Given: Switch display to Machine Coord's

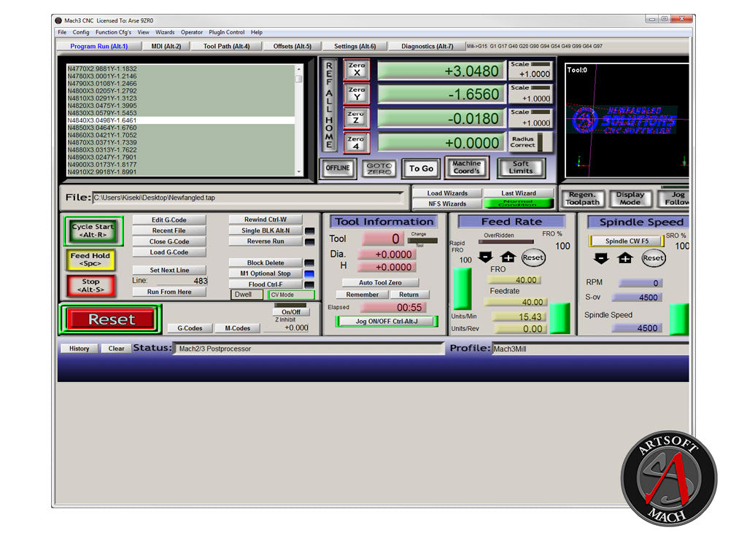Looking at the screenshot, I should coord(466,168).
